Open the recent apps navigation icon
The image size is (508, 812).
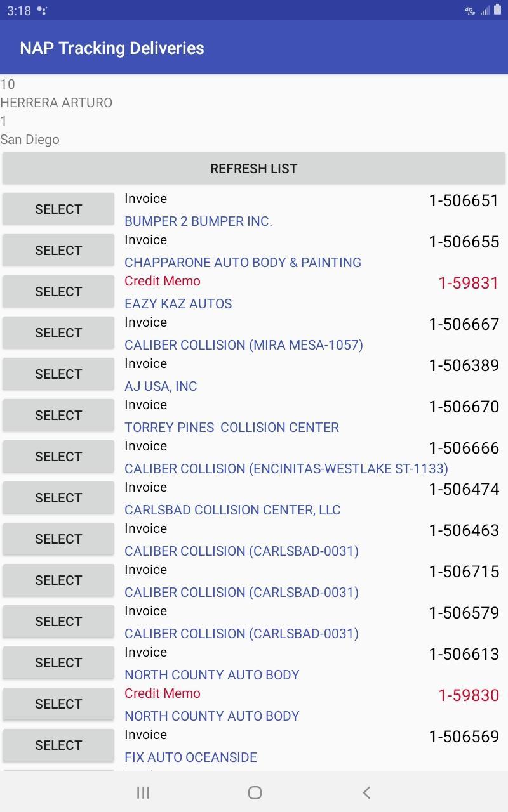click(x=143, y=792)
